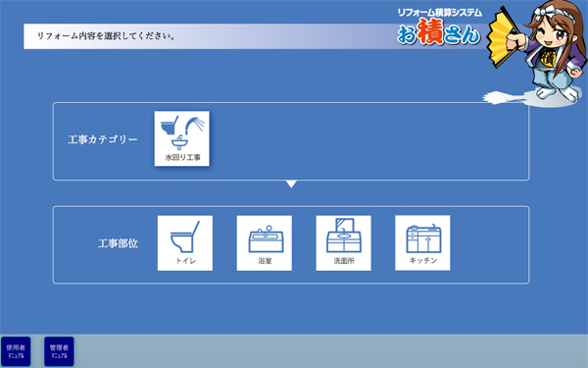The image size is (588, 368).
Task: Choose the トイレ toilet tile
Action: click(x=185, y=243)
